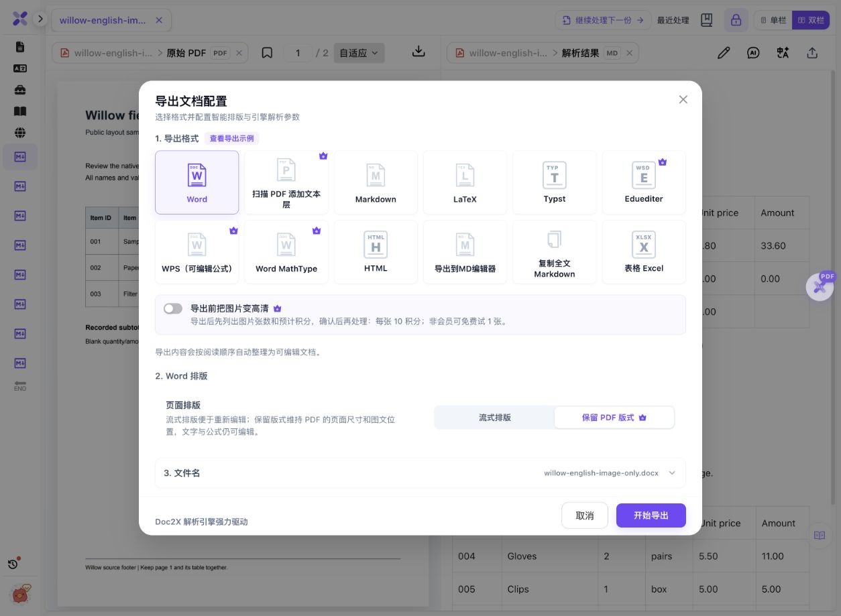Viewport: 841px width, 616px height.
Task: Choose the Edueditor export format
Action: pos(644,182)
